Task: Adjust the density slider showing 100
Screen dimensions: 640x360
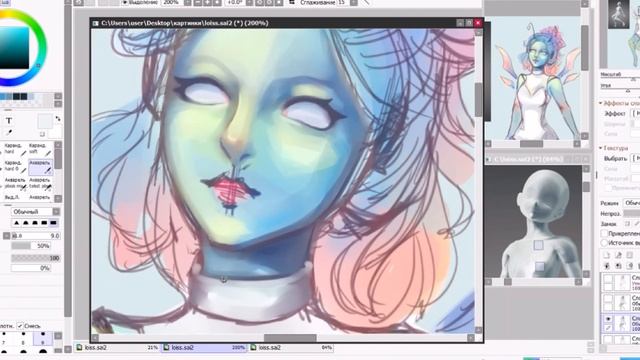Action: (36, 258)
